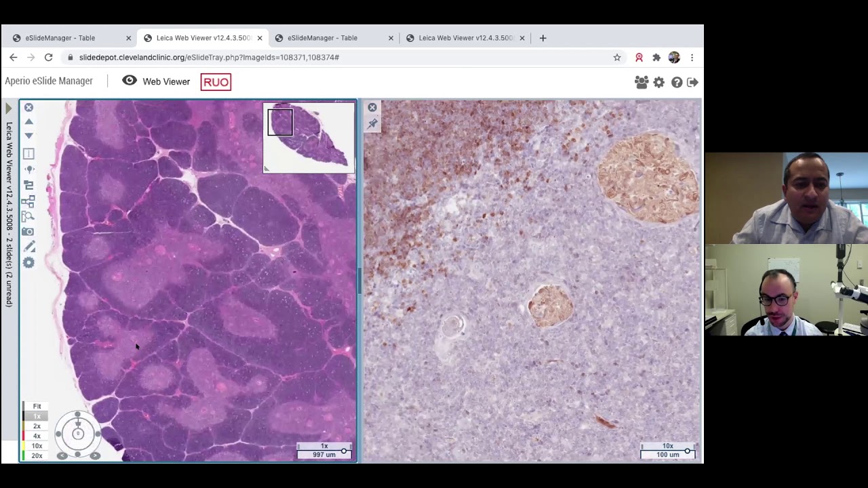Open the annotation pencil tool

(28, 247)
